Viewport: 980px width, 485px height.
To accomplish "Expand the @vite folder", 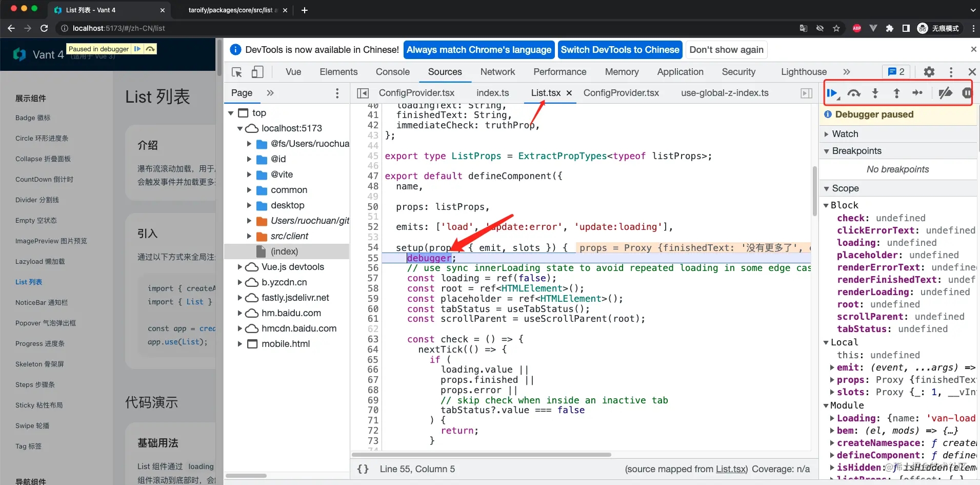I will pyautogui.click(x=249, y=174).
